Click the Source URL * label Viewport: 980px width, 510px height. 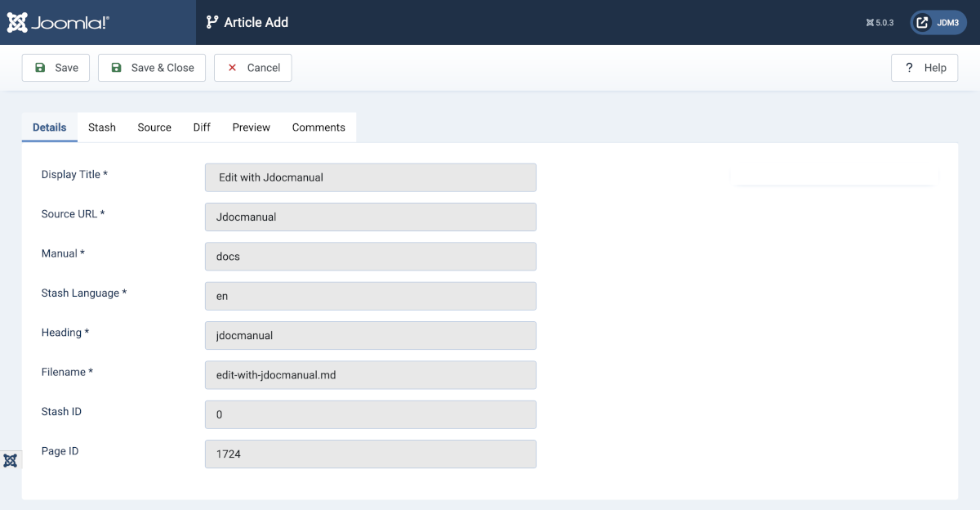point(73,214)
